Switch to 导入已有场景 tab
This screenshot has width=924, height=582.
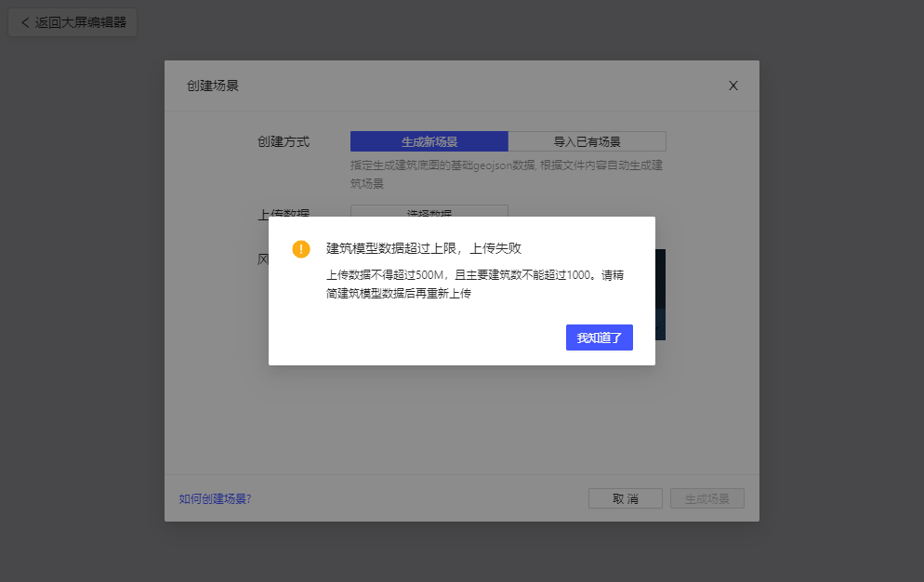[x=587, y=141]
